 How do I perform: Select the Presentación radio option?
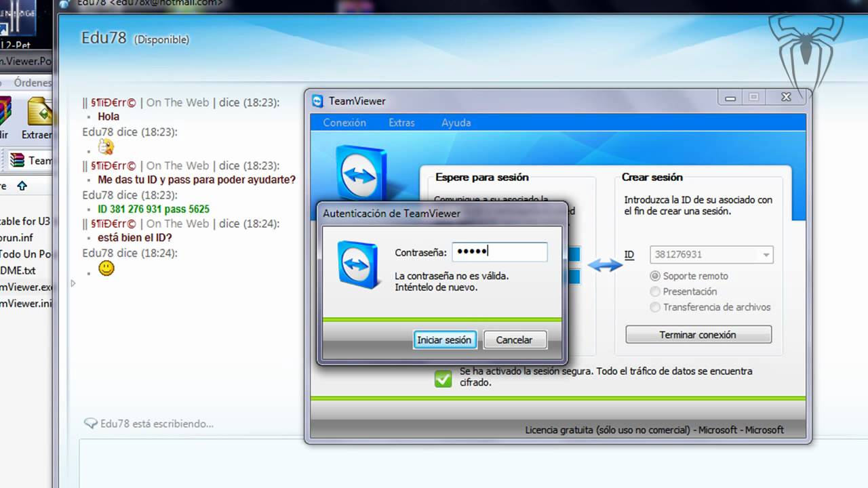pyautogui.click(x=655, y=291)
